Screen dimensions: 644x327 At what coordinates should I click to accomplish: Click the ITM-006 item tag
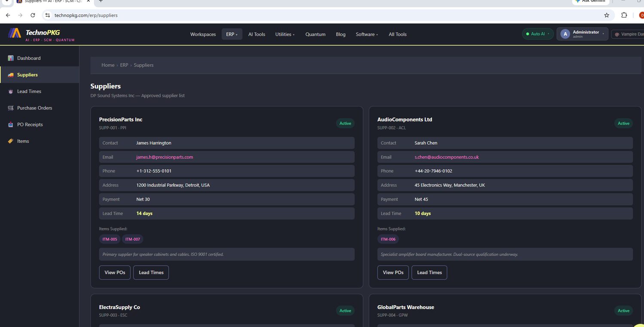(x=388, y=239)
